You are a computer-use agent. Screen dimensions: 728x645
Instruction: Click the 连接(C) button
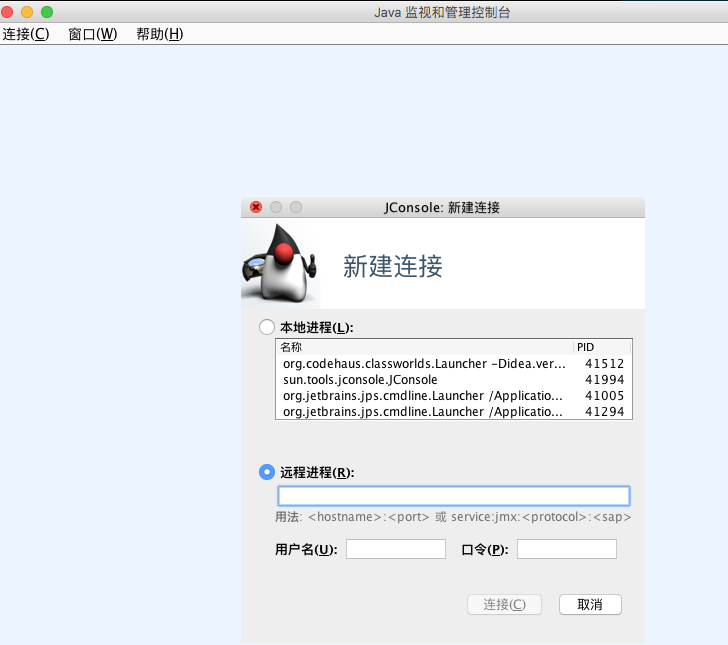(x=504, y=604)
